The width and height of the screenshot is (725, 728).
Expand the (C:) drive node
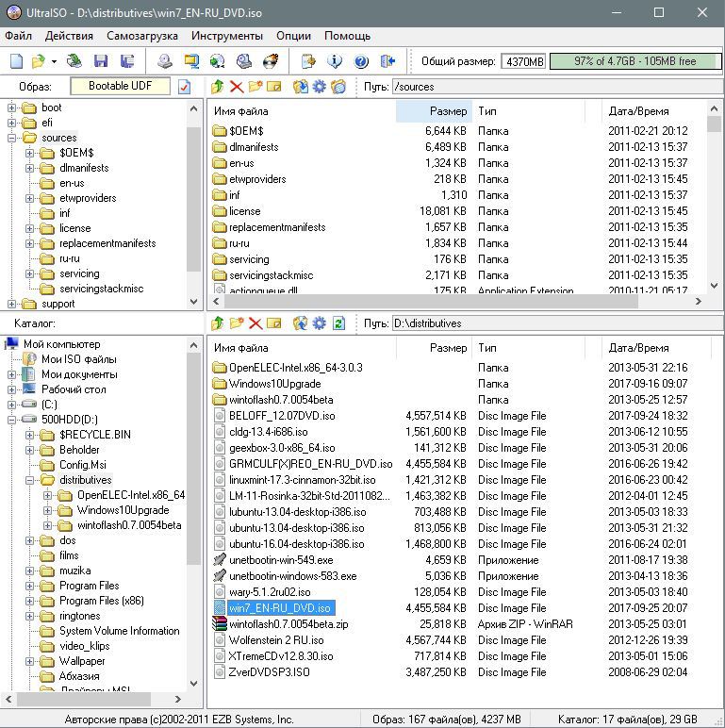(11, 405)
